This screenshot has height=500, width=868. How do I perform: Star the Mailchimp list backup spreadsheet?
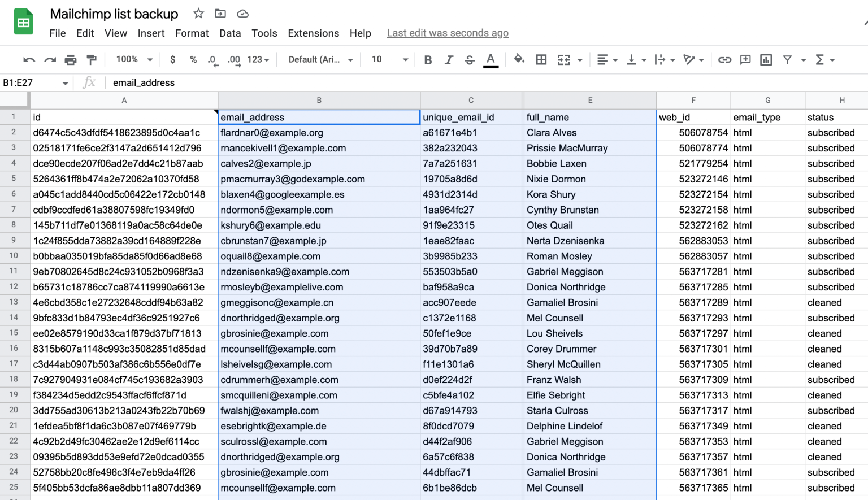click(198, 14)
